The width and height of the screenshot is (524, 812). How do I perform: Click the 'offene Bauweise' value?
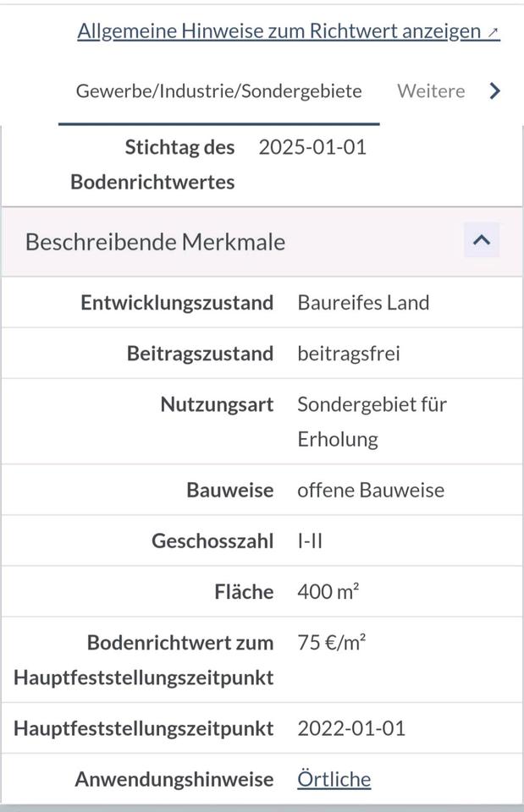click(x=370, y=491)
